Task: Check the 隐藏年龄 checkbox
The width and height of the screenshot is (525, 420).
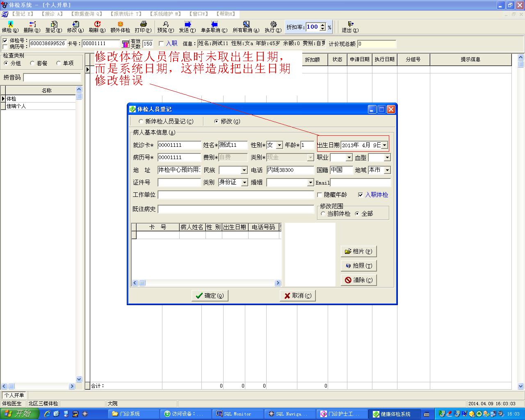Action: [320, 195]
